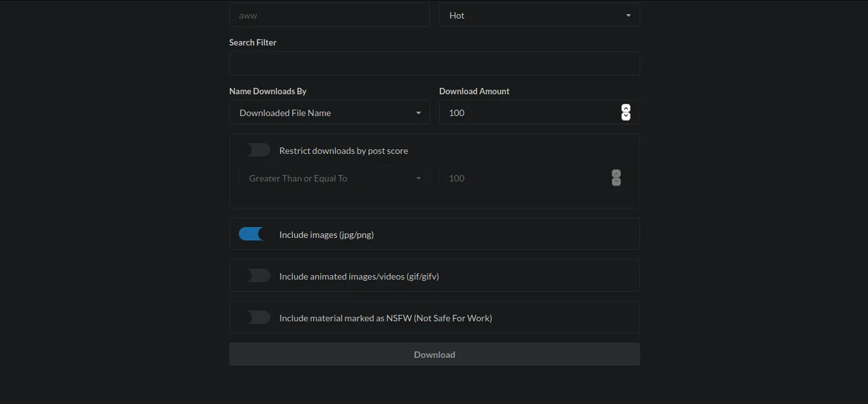This screenshot has height=404, width=868.
Task: Focus the Search Filter text box
Action: (434, 63)
